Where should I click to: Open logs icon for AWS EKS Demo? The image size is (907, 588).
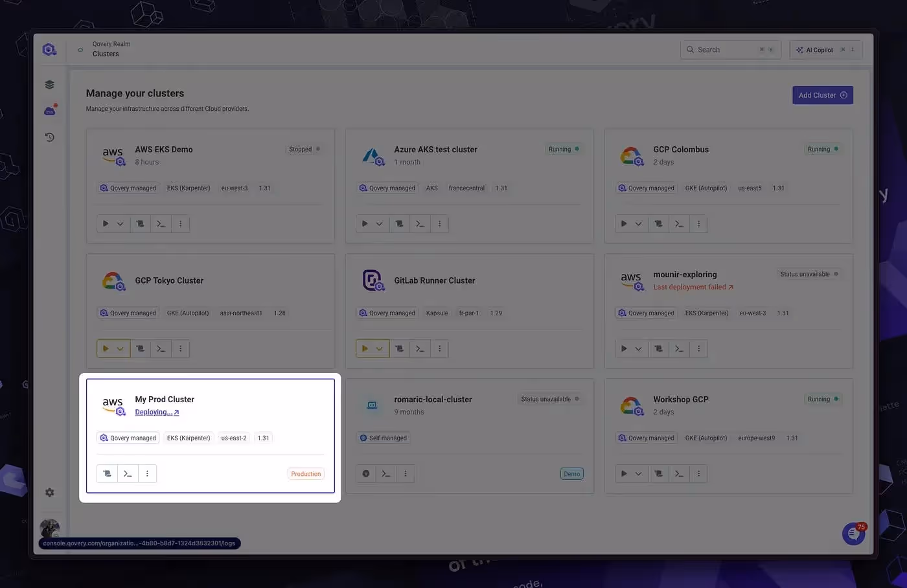[140, 223]
